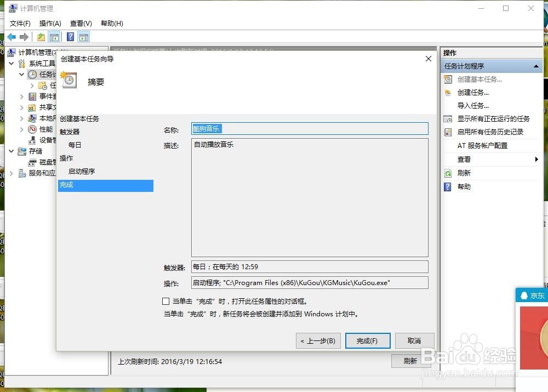548x392 pixels.
Task: Expand the local users tree node
Action: point(22,118)
